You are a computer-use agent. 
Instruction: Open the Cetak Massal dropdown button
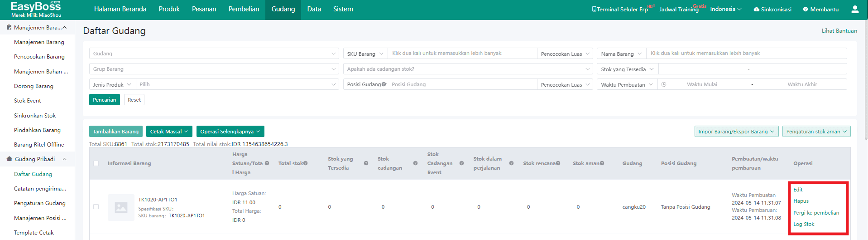click(169, 132)
